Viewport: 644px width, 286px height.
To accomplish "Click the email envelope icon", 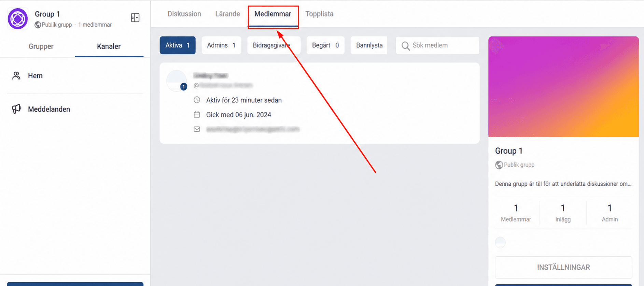I will tap(197, 129).
